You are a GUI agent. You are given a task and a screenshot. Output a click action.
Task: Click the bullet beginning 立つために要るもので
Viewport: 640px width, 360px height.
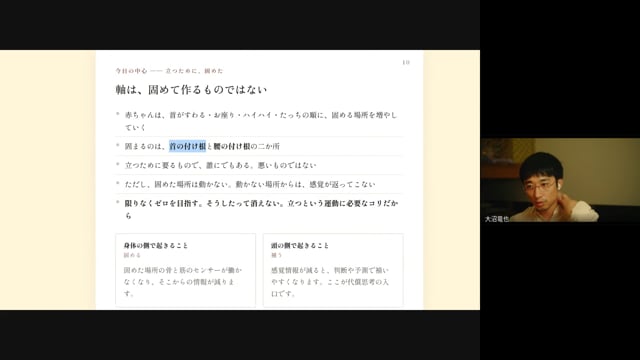[x=220, y=165]
